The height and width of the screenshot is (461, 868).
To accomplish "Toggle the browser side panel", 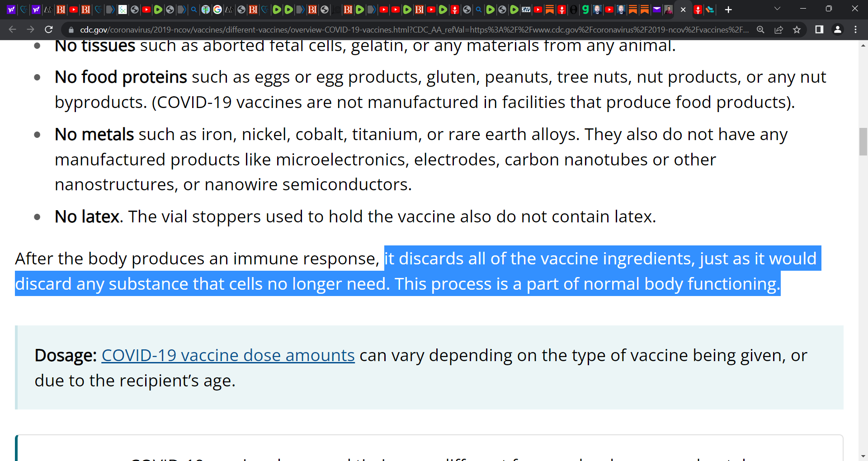I will 819,29.
